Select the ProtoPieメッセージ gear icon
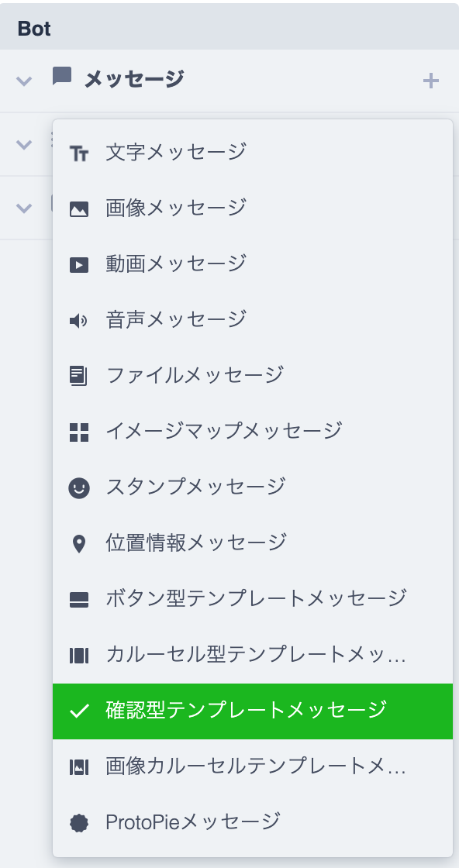459x868 pixels. coord(80,821)
